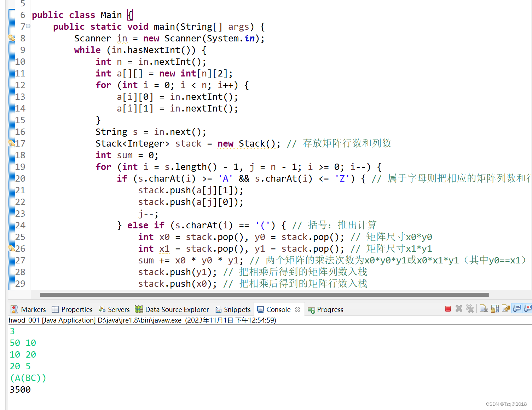Click the comment '存放矩阵行数和列数' on line 17

347,143
